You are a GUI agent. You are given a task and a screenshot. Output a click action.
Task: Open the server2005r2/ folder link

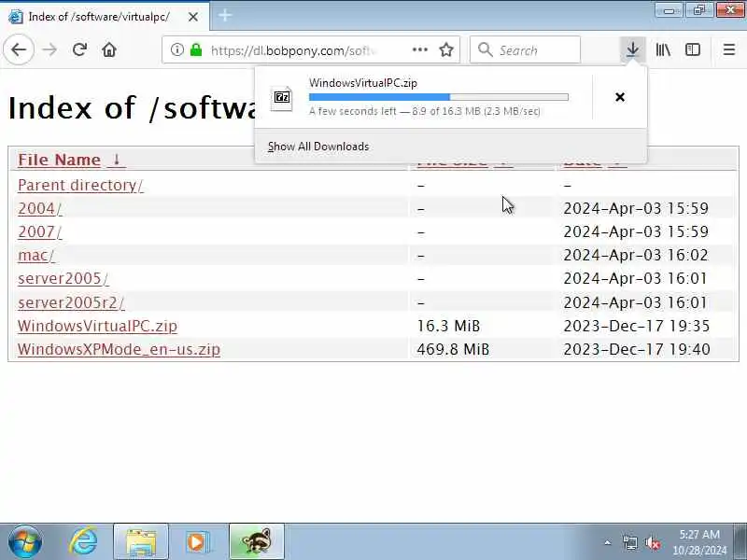click(x=71, y=302)
